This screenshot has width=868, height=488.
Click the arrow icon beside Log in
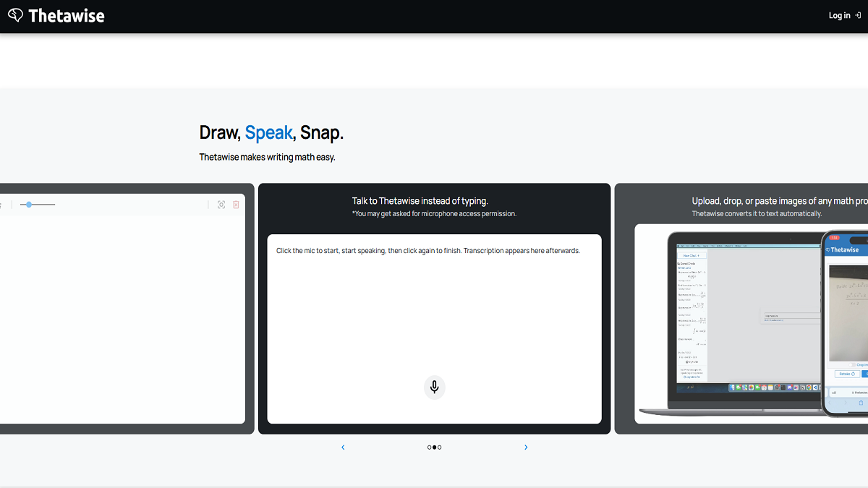click(x=856, y=14)
